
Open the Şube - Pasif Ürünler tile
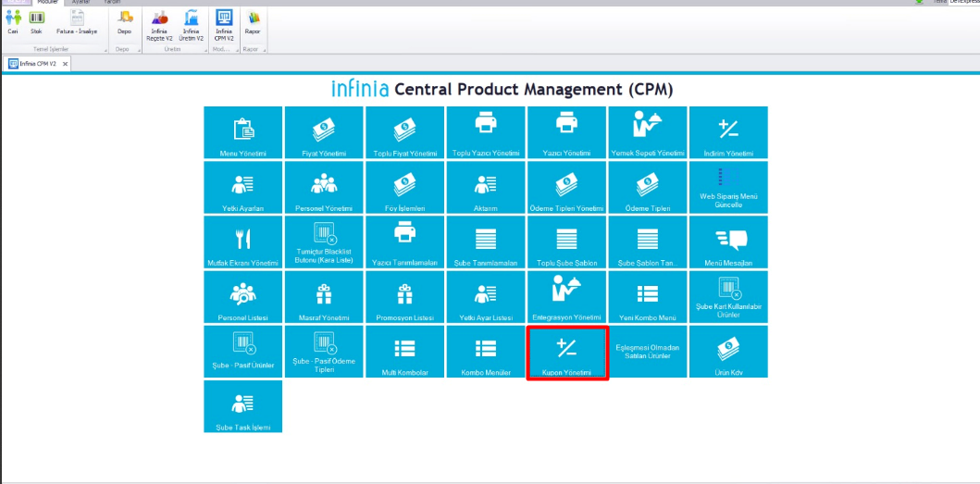[243, 352]
